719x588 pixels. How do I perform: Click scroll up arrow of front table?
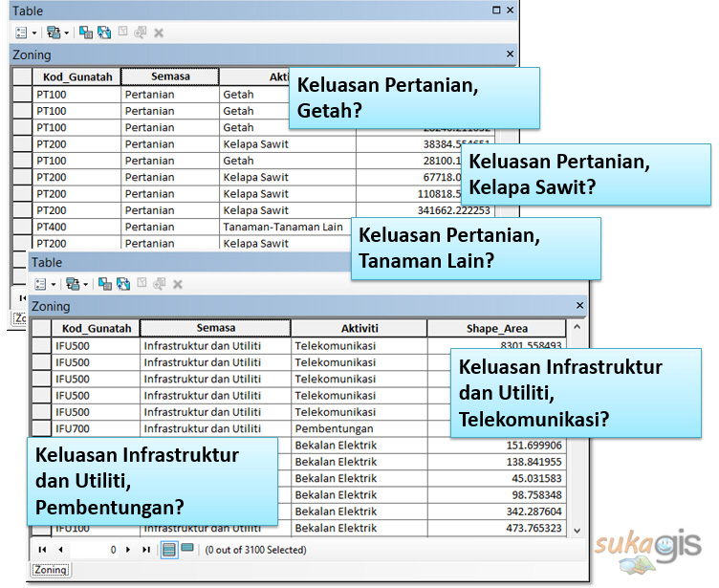[577, 328]
